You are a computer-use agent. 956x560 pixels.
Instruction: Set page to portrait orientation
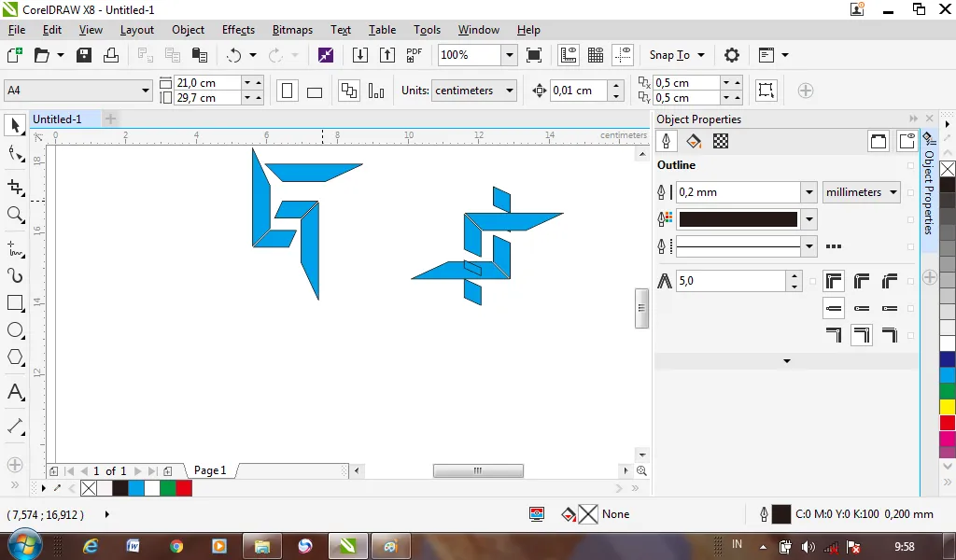coord(288,91)
